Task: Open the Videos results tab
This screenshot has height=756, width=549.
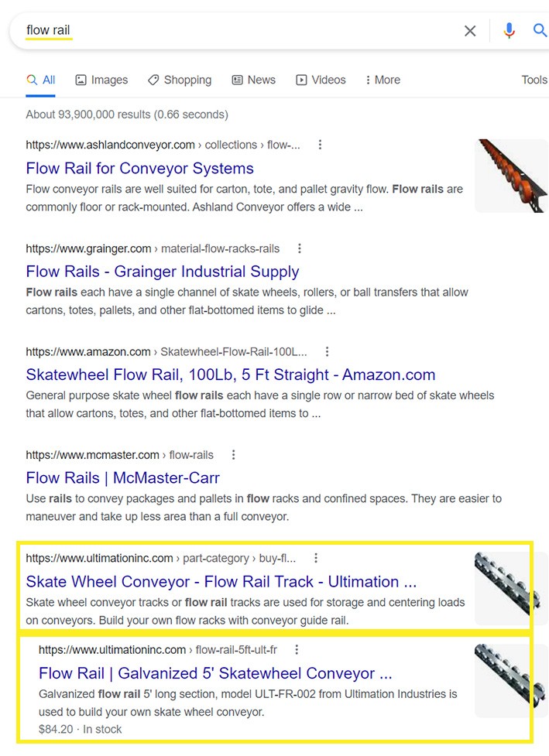Action: 321,80
